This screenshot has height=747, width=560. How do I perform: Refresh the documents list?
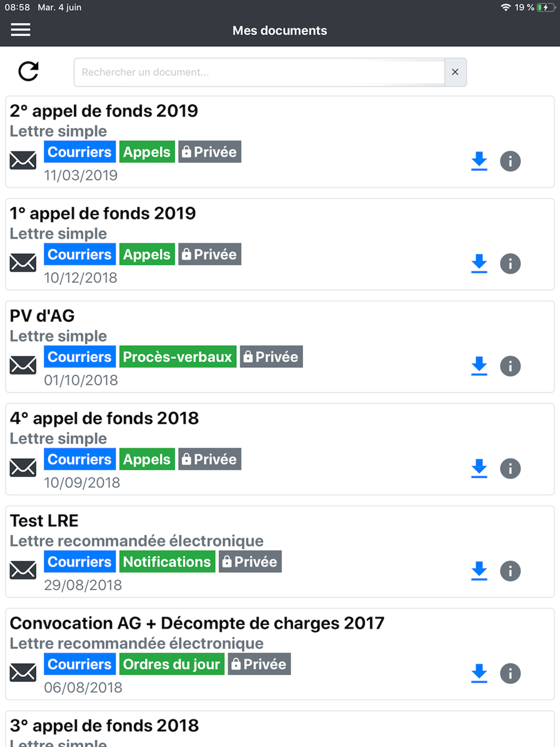(x=29, y=71)
